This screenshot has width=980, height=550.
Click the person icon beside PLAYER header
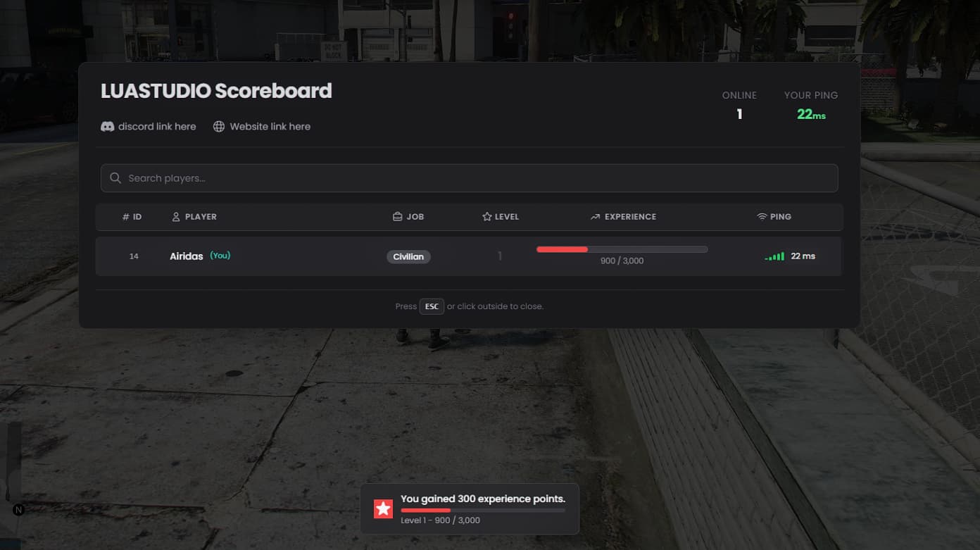175,216
